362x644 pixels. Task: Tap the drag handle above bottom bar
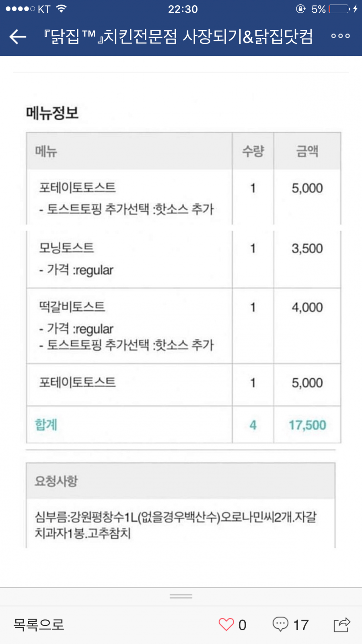181,596
